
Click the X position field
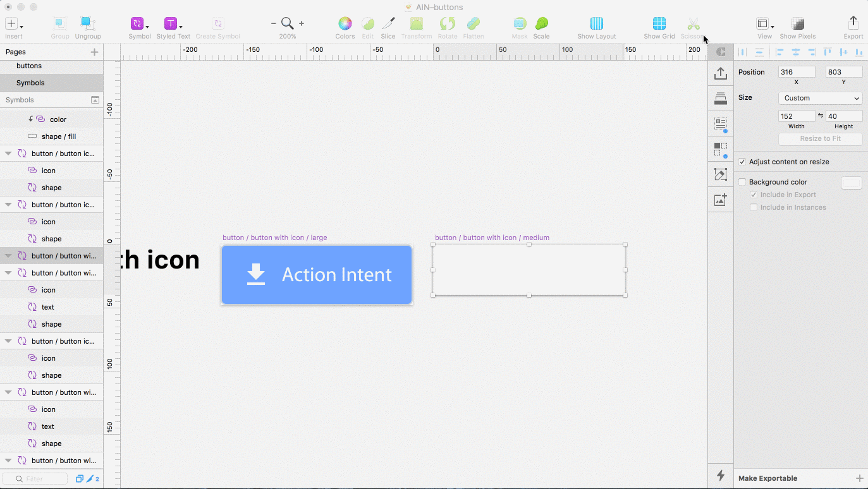797,72
